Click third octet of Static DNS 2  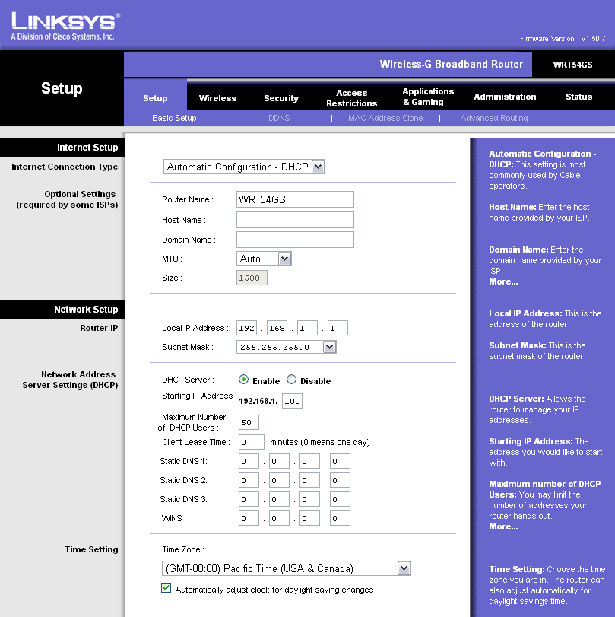click(x=309, y=480)
